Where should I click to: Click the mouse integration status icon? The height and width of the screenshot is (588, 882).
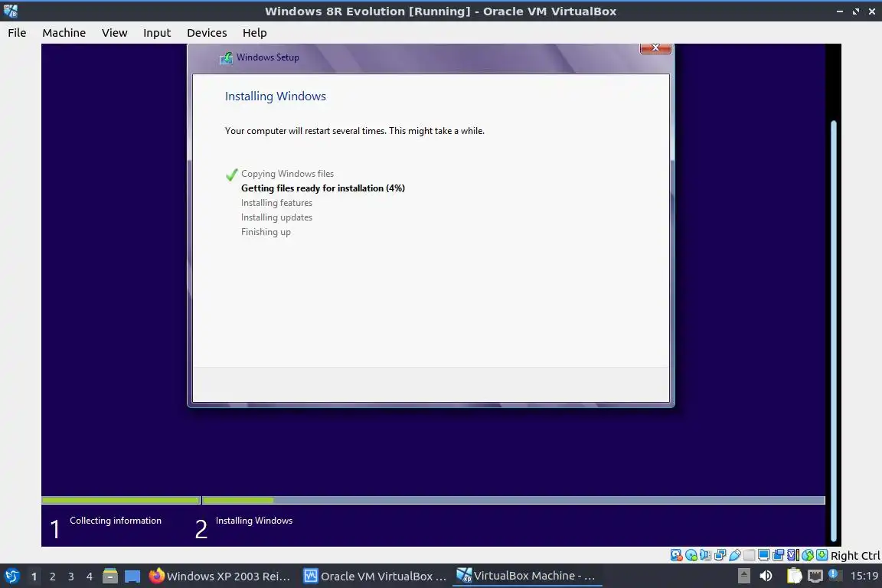(x=808, y=555)
